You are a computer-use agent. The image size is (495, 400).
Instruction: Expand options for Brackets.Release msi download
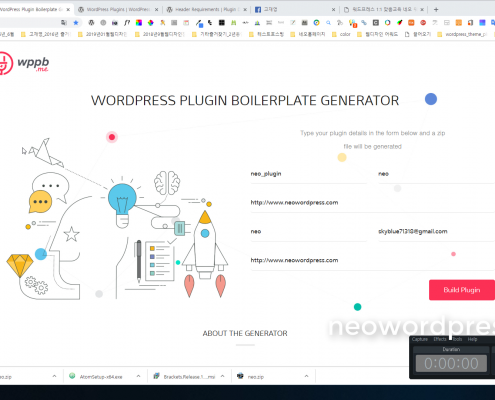click(x=222, y=376)
